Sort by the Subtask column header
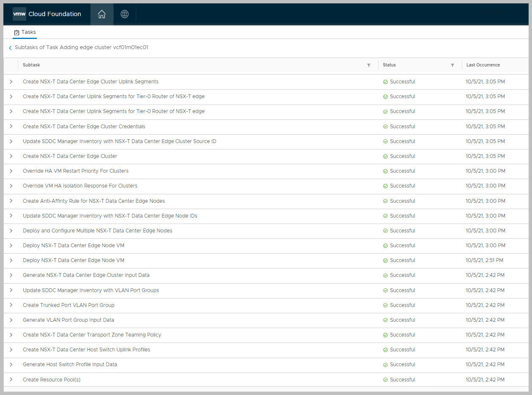The width and height of the screenshot is (532, 395). click(31, 65)
